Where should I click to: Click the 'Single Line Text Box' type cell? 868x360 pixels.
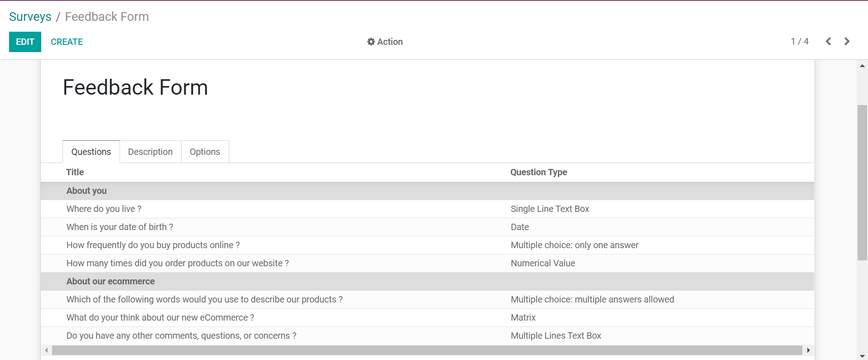(x=550, y=209)
